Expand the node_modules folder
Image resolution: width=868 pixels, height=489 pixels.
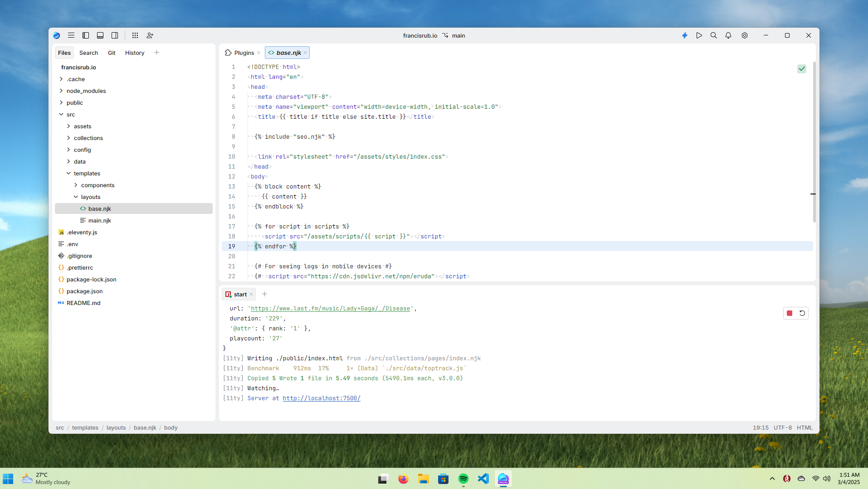coord(61,91)
